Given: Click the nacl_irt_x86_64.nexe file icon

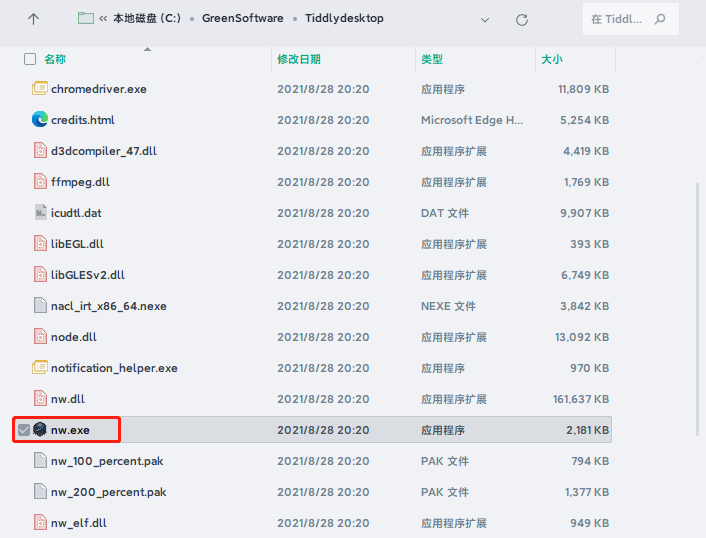Looking at the screenshot, I should (x=40, y=306).
